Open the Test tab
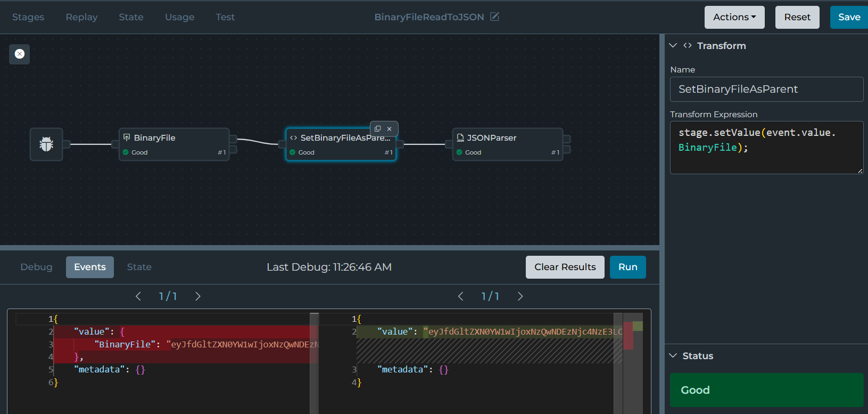Image resolution: width=868 pixels, height=414 pixels. pos(225,17)
